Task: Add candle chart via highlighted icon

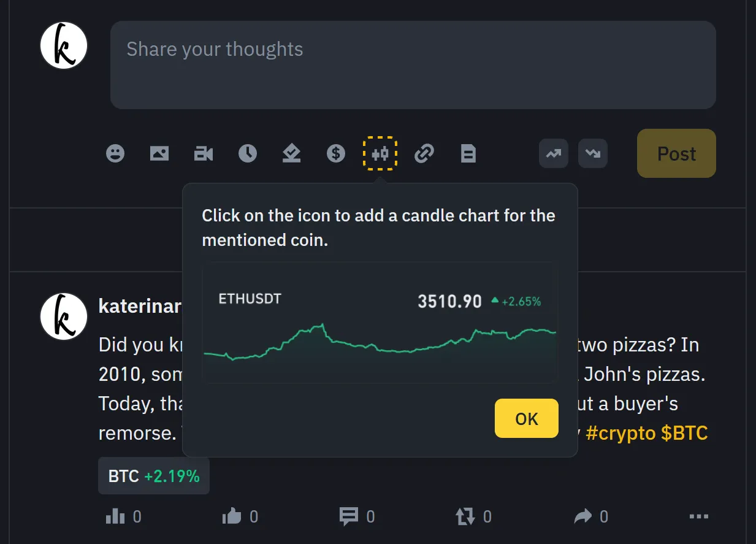Action: (x=380, y=153)
